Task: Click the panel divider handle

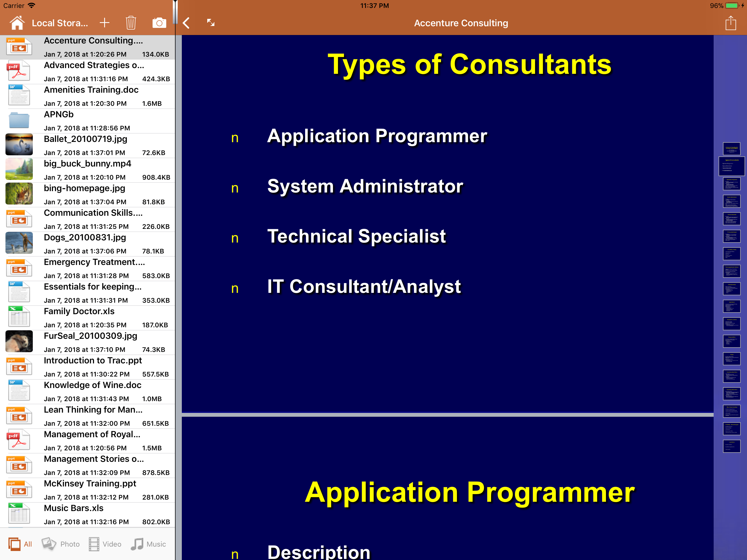Action: pos(175,12)
